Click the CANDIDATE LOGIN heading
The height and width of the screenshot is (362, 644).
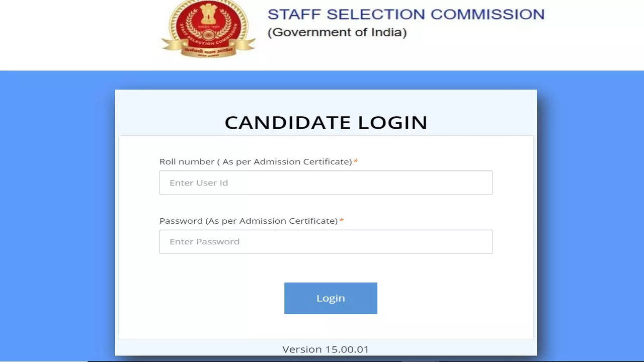pyautogui.click(x=326, y=123)
